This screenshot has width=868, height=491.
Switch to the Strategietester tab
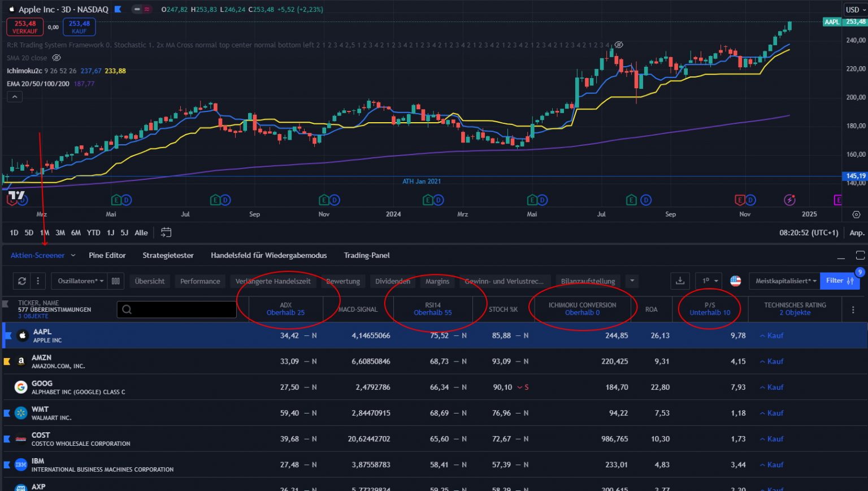pos(168,255)
